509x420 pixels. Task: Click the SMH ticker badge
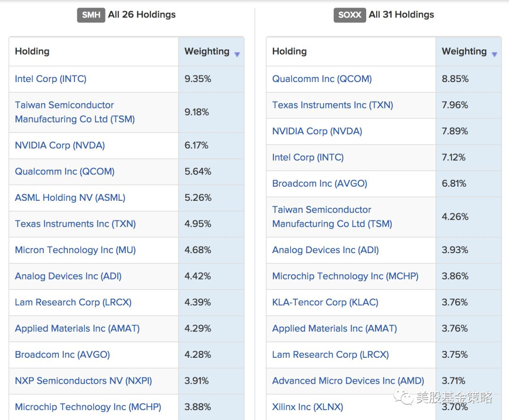pos(91,15)
